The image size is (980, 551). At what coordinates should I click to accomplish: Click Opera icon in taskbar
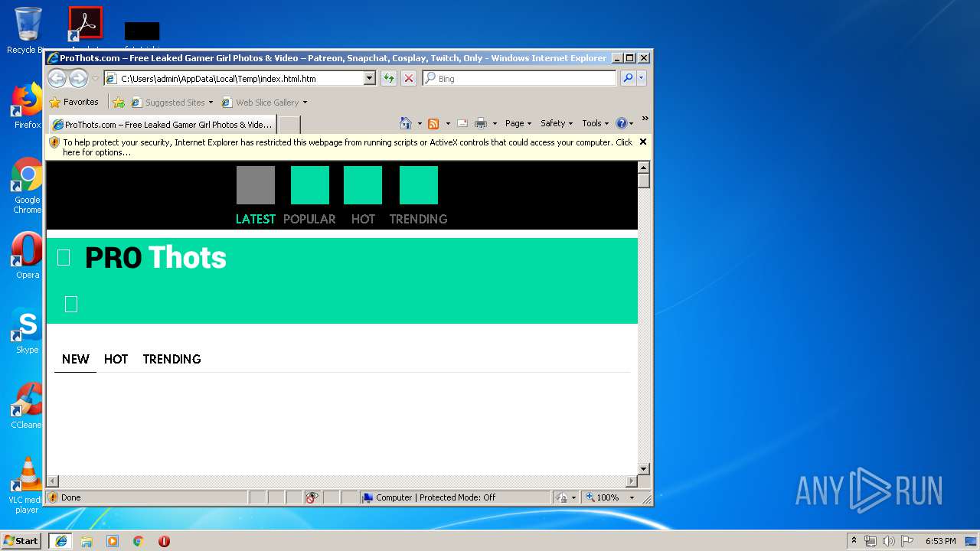pos(164,541)
